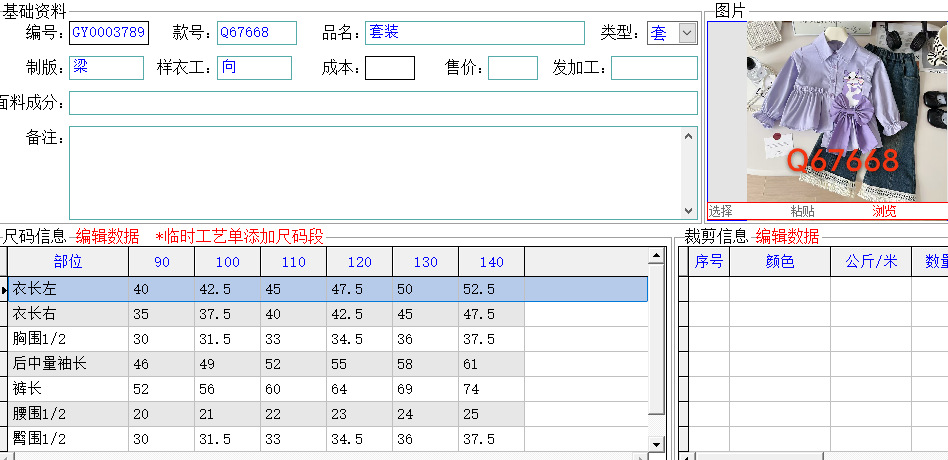
Task: Click the 序号 column header in 裁剪信息
Action: click(x=709, y=261)
